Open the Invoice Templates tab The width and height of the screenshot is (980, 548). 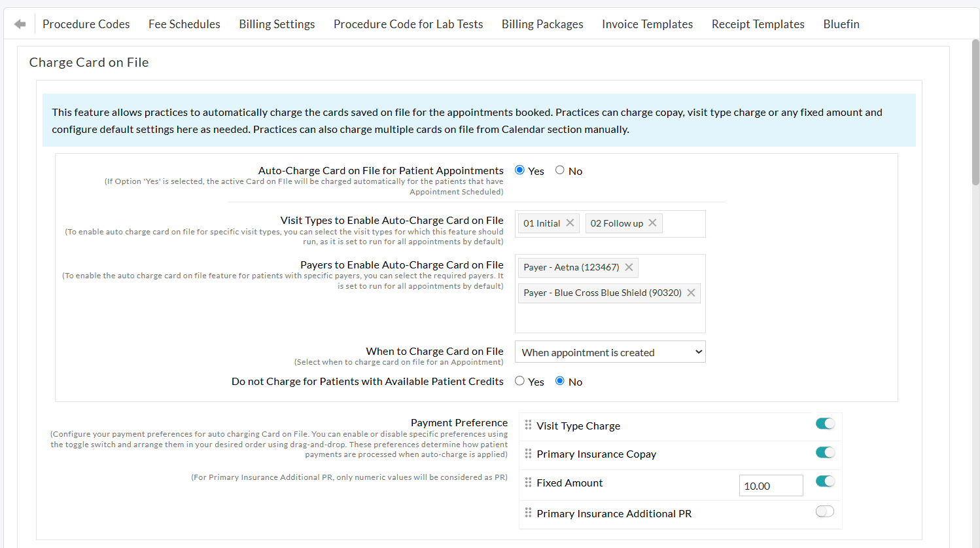(x=647, y=24)
